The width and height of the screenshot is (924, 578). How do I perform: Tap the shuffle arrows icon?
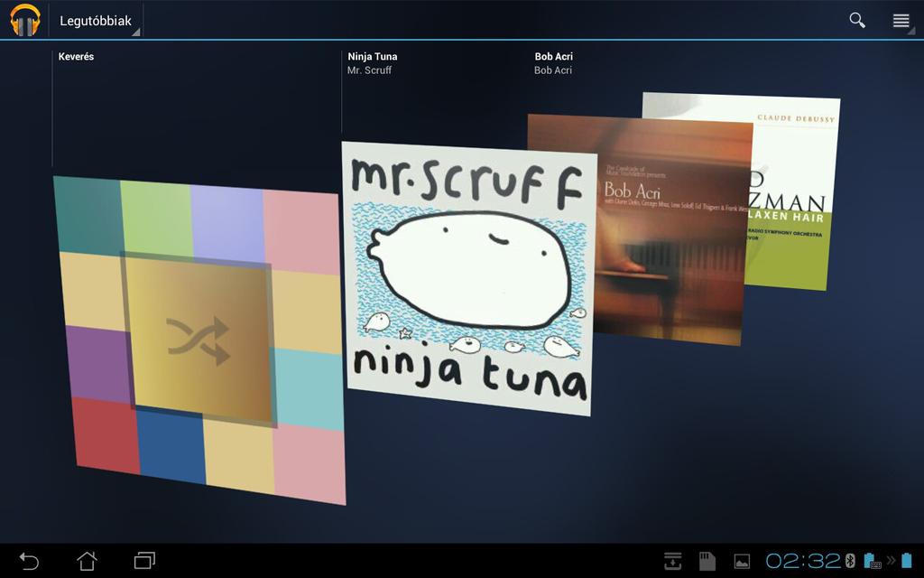[x=198, y=340]
